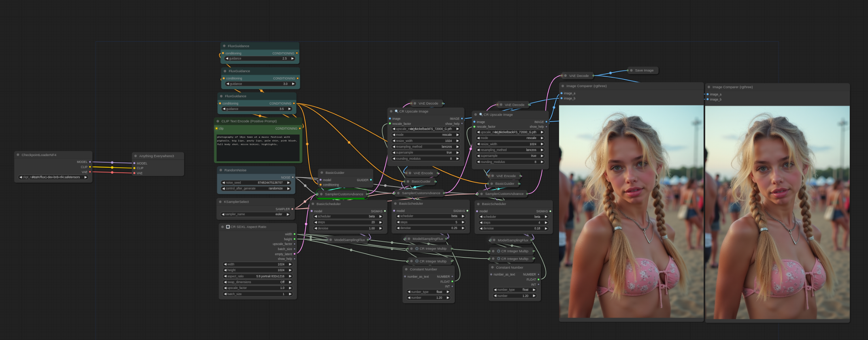Toggle swap_dimensions in CR SDXL Aspect Ratio
868x340 pixels.
257,282
